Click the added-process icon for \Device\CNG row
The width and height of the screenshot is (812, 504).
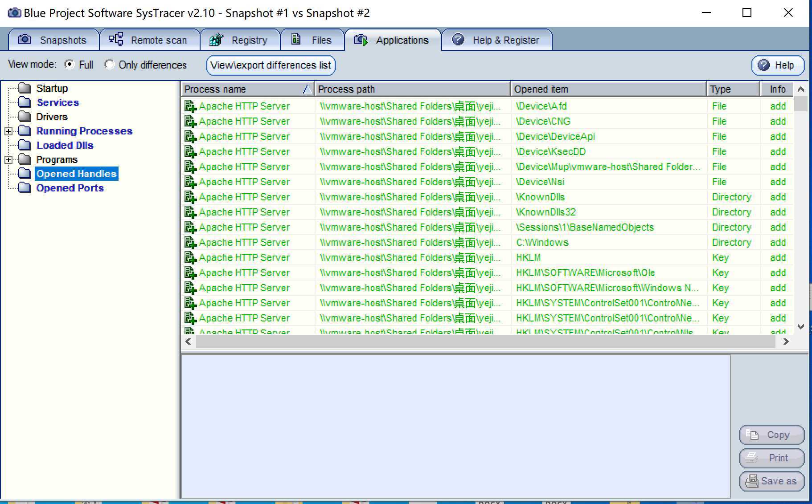[x=190, y=122]
